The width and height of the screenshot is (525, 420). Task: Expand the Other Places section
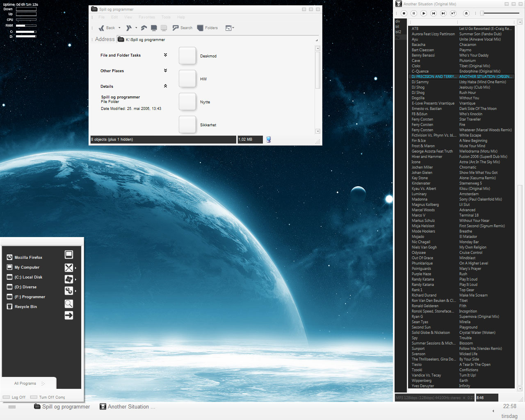[165, 71]
